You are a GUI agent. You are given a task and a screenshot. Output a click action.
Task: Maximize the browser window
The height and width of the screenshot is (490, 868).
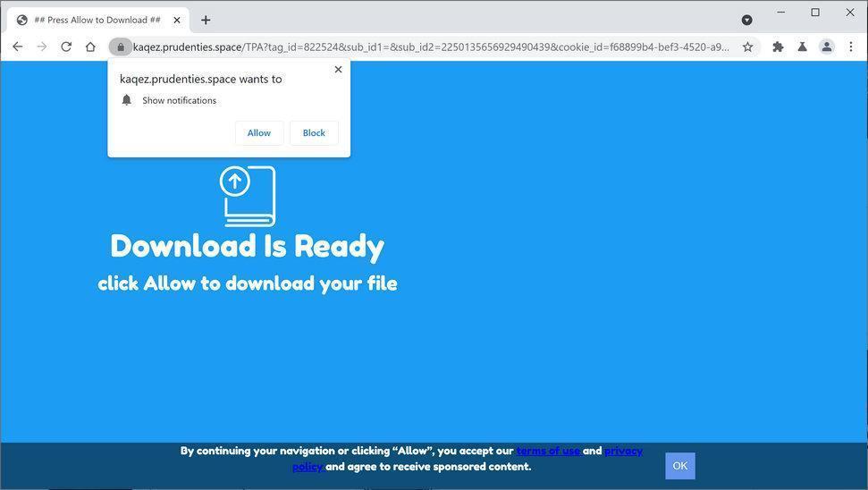(x=815, y=13)
